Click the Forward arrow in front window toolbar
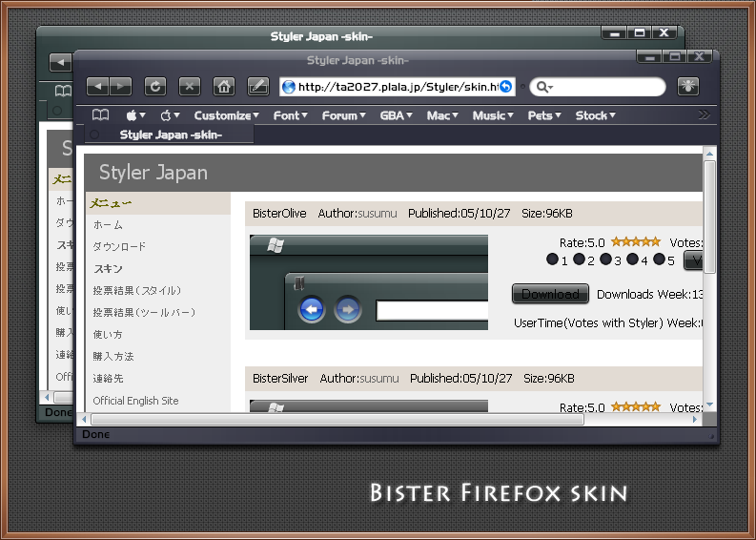 [120, 87]
